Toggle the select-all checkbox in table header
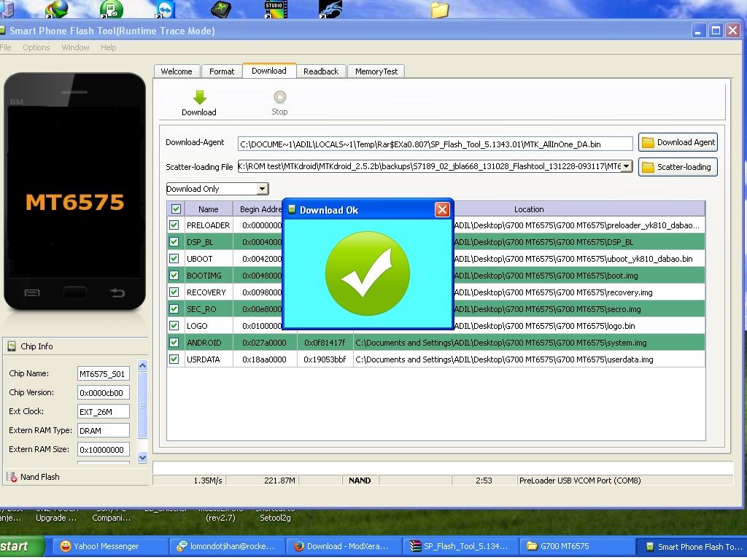 [x=175, y=209]
